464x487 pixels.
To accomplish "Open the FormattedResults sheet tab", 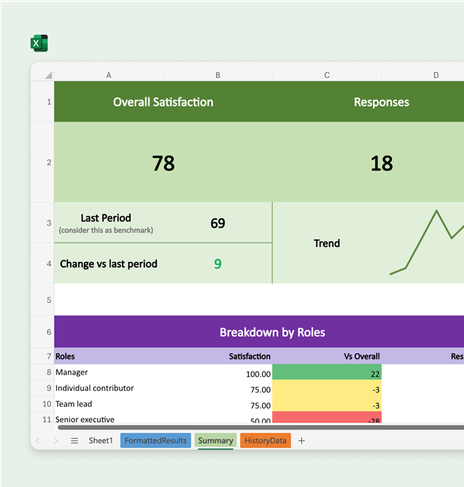I will [155, 441].
